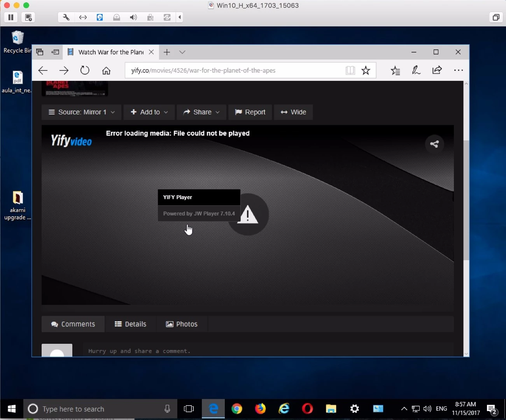Switch to Photos tab
The height and width of the screenshot is (420, 506).
(182, 324)
